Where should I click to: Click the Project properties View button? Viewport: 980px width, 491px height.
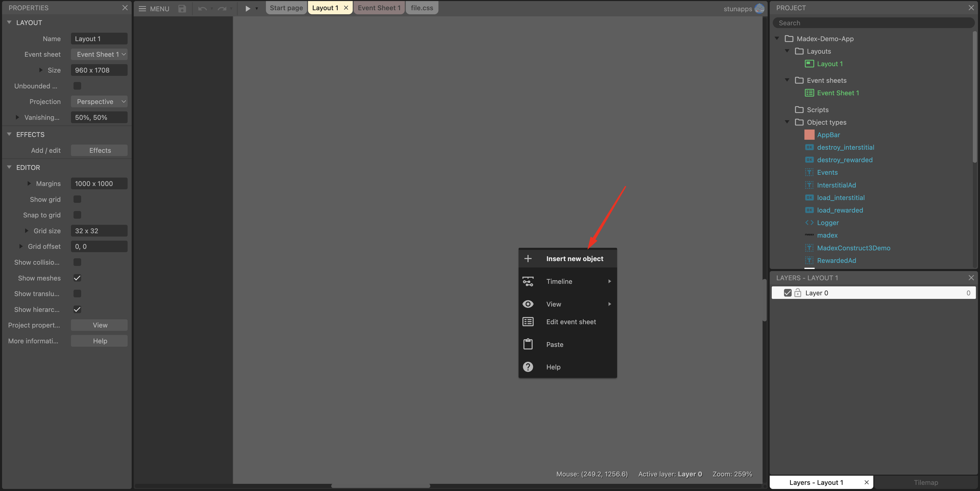tap(99, 325)
